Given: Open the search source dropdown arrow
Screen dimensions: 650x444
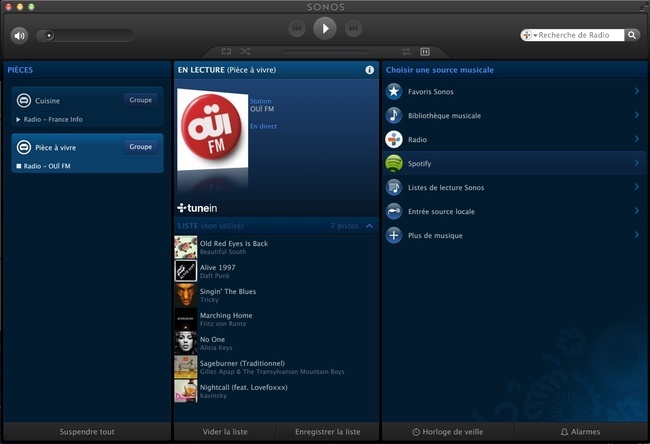Looking at the screenshot, I should point(535,35).
